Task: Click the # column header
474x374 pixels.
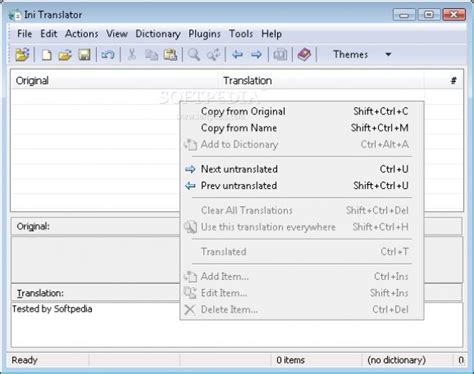Action: pyautogui.click(x=443, y=81)
